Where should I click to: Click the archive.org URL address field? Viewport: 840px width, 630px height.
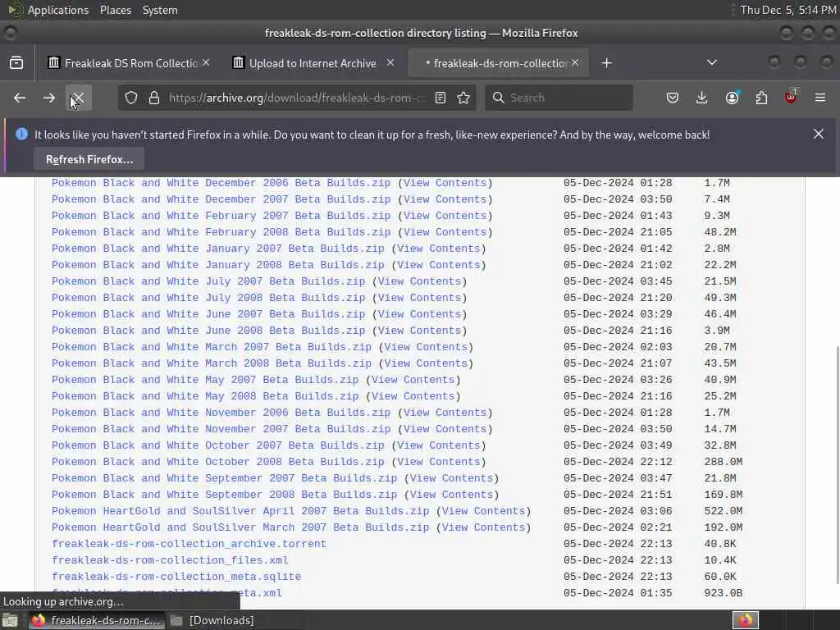point(297,98)
